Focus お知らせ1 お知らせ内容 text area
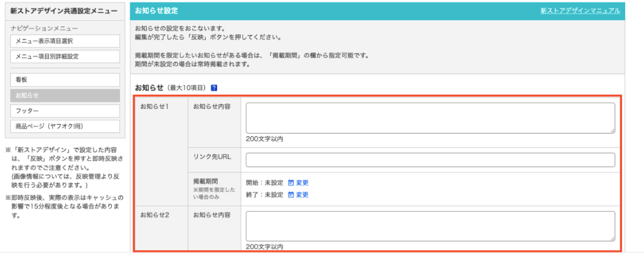 coord(430,118)
